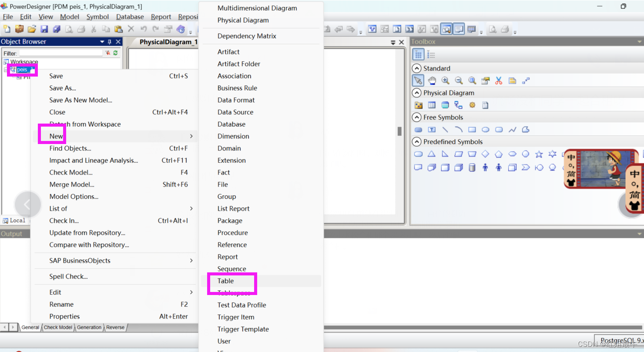Select the View tool in Physical Diagram section
This screenshot has height=352, width=644.
point(446,105)
